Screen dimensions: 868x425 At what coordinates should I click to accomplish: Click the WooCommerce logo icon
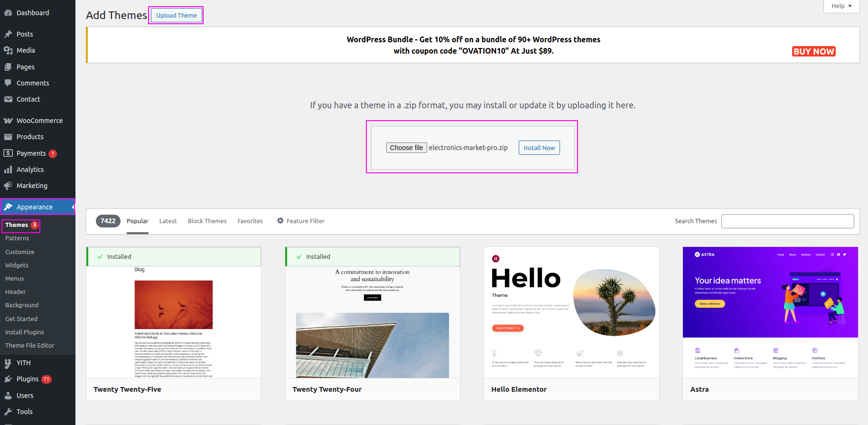click(8, 121)
